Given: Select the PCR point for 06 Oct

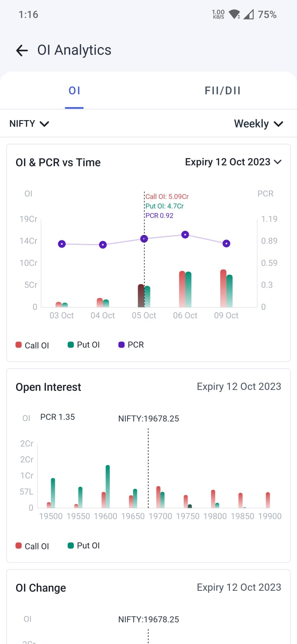Looking at the screenshot, I should click(185, 234).
